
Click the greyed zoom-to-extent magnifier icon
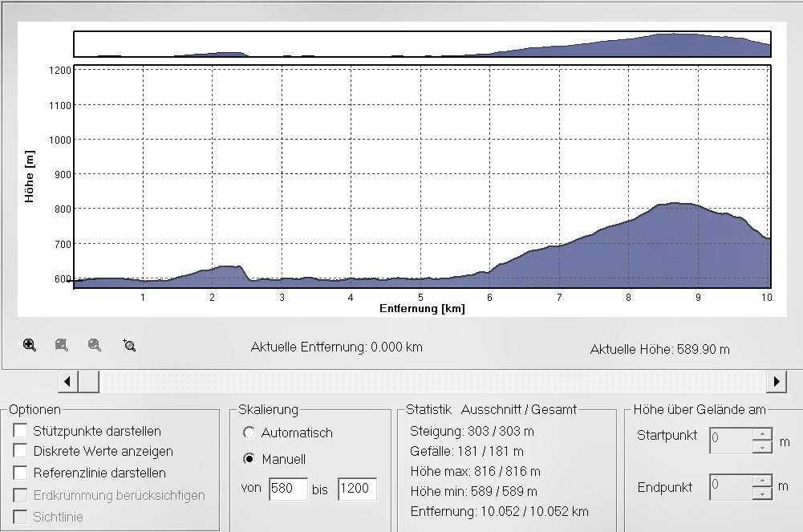(62, 345)
